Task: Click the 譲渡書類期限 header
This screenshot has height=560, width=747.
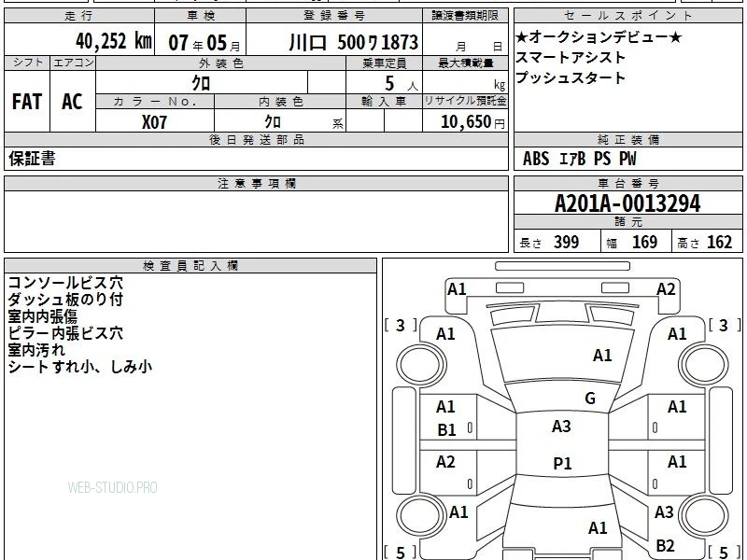Action: (465, 16)
